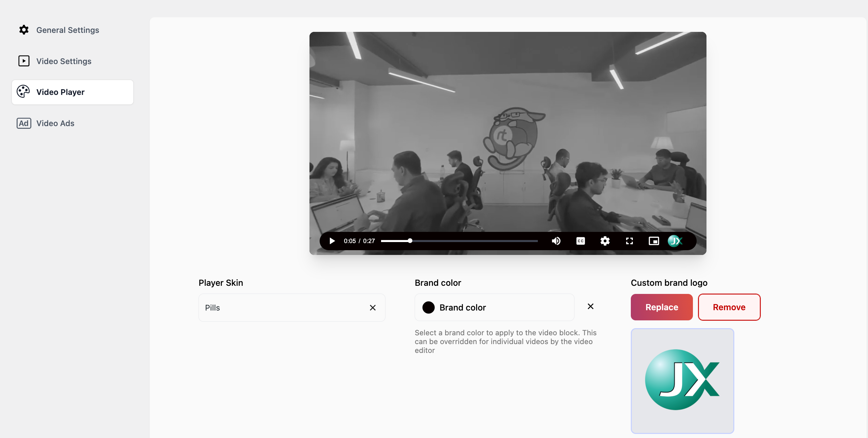Enter fullscreen mode in video player
This screenshot has width=868, height=438.
tap(629, 241)
